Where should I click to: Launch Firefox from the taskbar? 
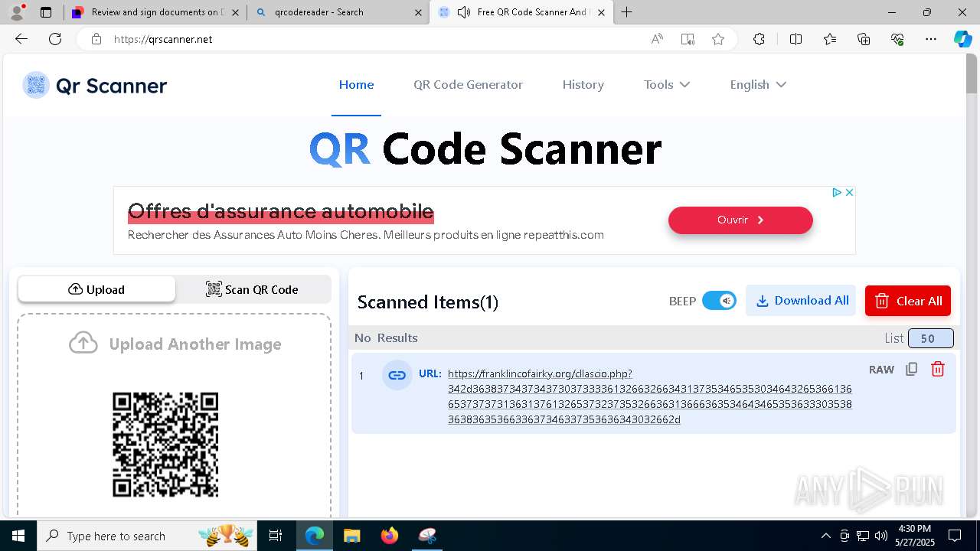pos(390,536)
